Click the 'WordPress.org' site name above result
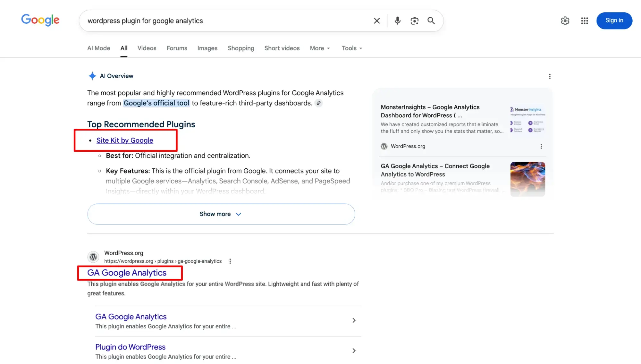Image resolution: width=641 pixels, height=364 pixels. [x=123, y=253]
